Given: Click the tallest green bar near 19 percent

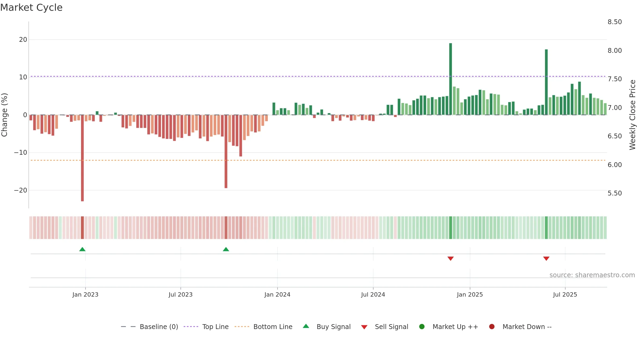Looking at the screenshot, I should [451, 79].
